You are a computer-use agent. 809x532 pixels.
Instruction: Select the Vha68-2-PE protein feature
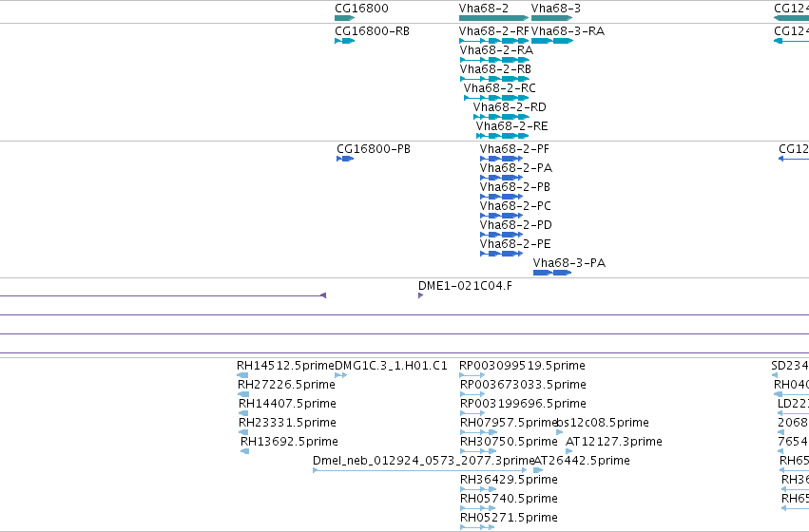pos(501,254)
